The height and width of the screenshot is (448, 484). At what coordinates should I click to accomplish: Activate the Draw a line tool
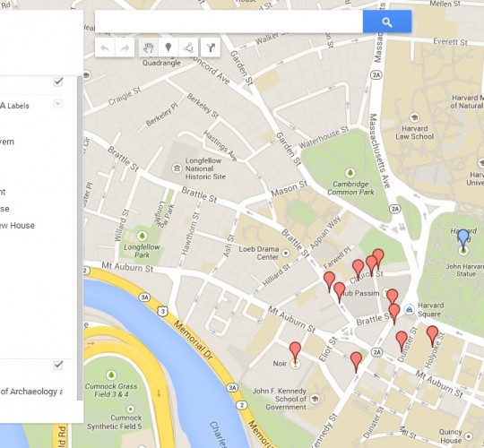[x=188, y=47]
